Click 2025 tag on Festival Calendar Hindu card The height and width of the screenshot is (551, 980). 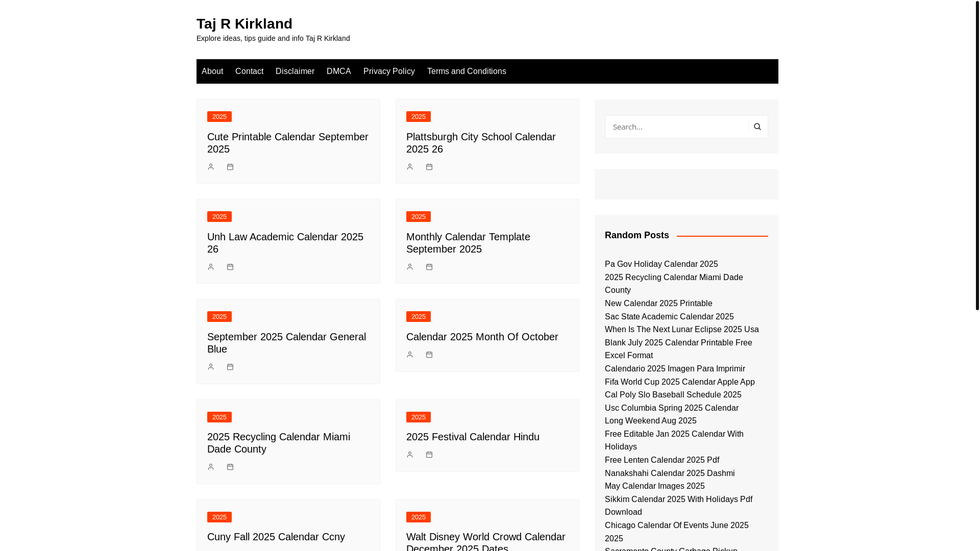[x=419, y=417]
